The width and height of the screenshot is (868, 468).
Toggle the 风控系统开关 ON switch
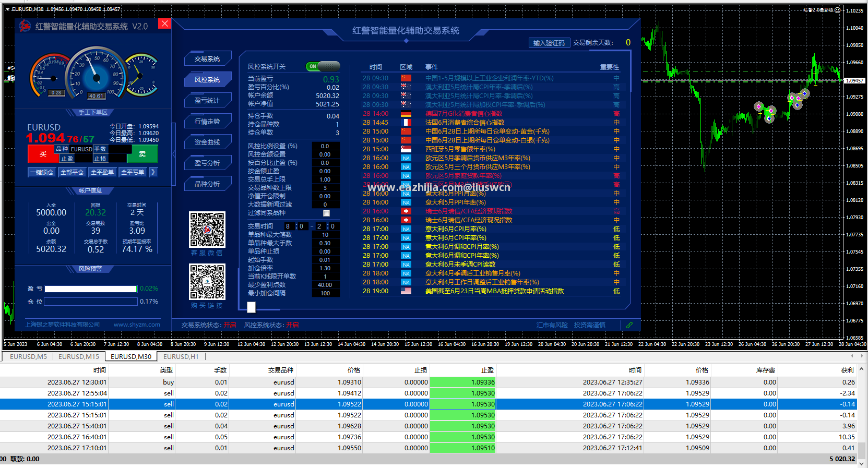(x=323, y=66)
